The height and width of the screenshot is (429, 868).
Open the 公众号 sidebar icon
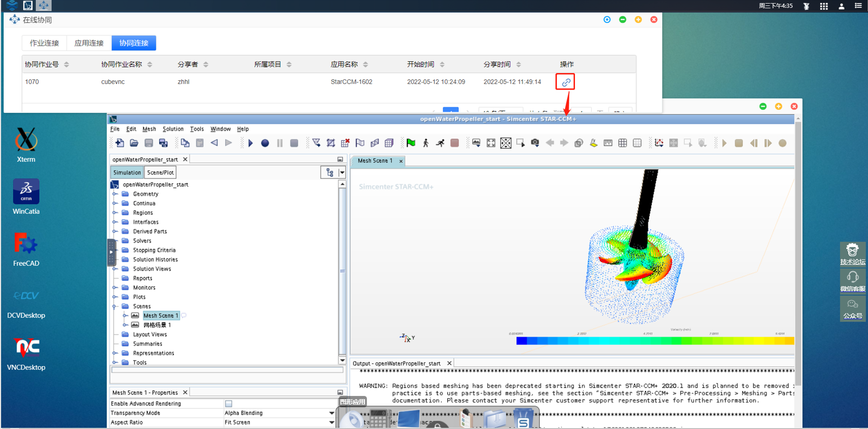pyautogui.click(x=852, y=308)
